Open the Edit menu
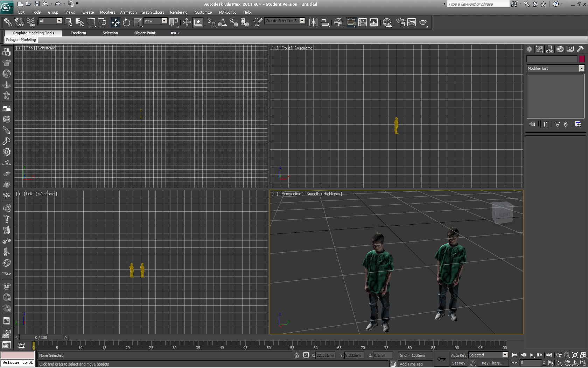Image resolution: width=588 pixels, height=368 pixels. [21, 12]
